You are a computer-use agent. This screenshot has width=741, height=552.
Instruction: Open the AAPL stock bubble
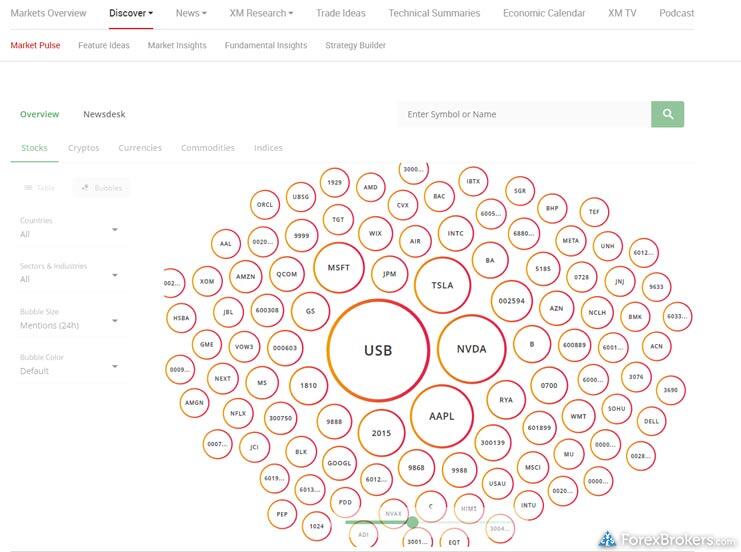click(441, 415)
